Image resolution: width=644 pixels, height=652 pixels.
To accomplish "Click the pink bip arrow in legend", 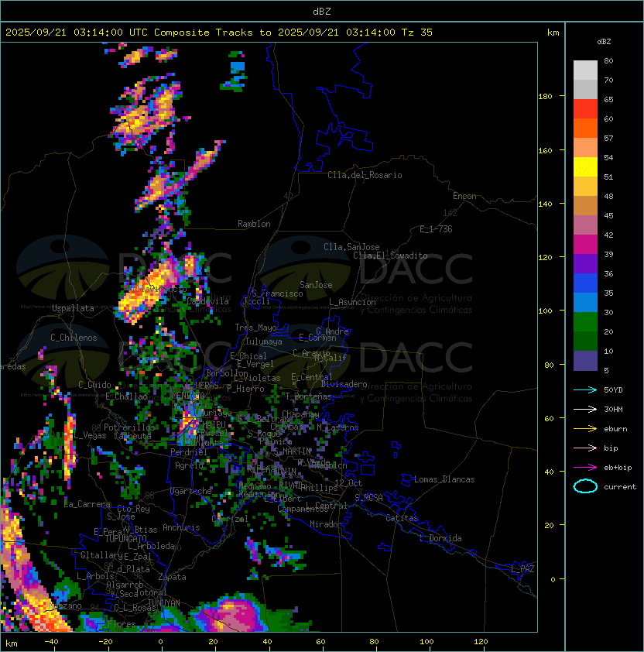I will (x=585, y=448).
